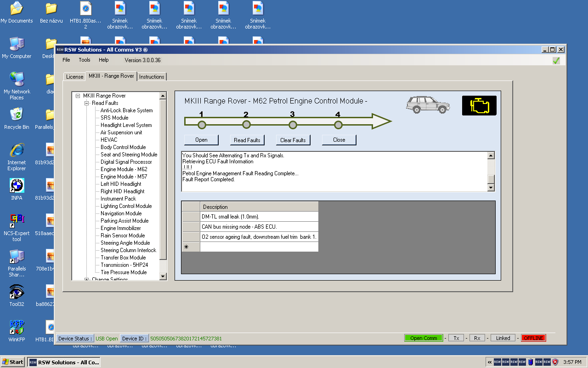Image resolution: width=588 pixels, height=368 pixels.
Task: Expand the Change Settings tree node
Action: pos(86,279)
